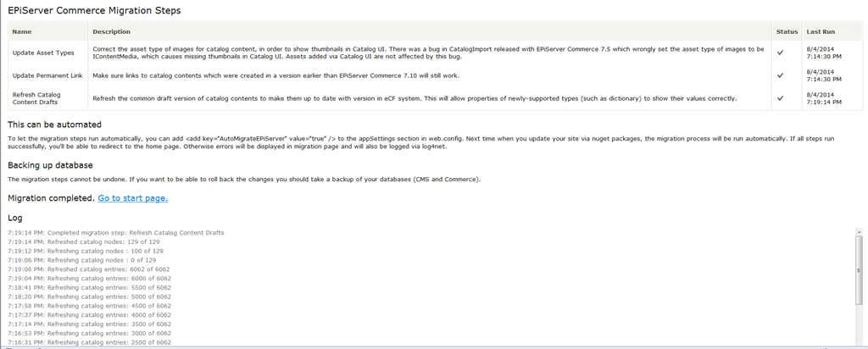Select the Update Permanent Link step name
This screenshot has height=349, width=868.
pos(47,75)
